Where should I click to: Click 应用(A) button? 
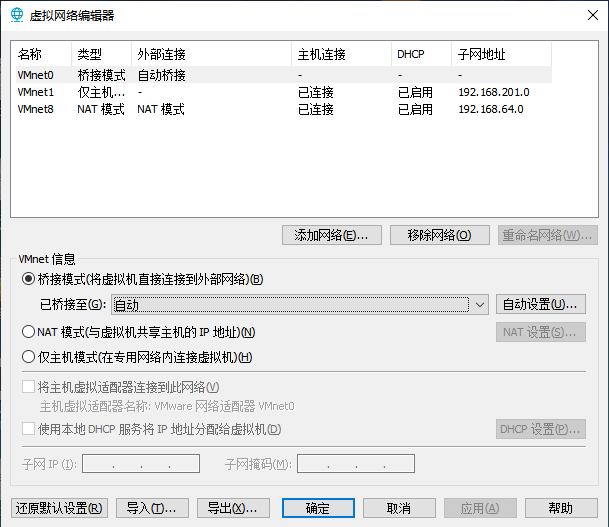pos(480,508)
